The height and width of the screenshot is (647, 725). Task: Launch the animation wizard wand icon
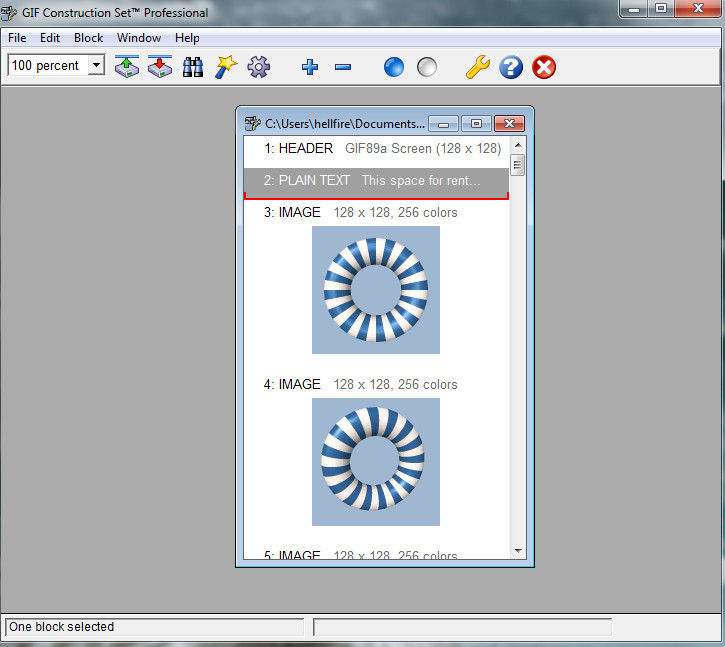(226, 67)
